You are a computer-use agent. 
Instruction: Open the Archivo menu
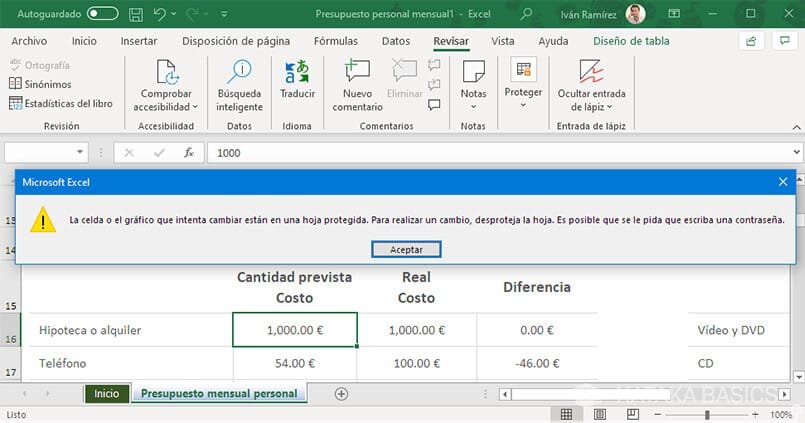29,41
